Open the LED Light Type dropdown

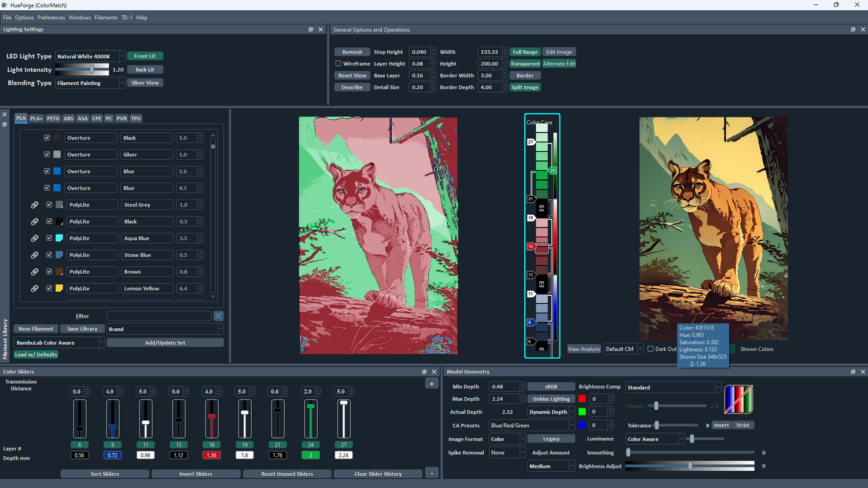(x=121, y=56)
